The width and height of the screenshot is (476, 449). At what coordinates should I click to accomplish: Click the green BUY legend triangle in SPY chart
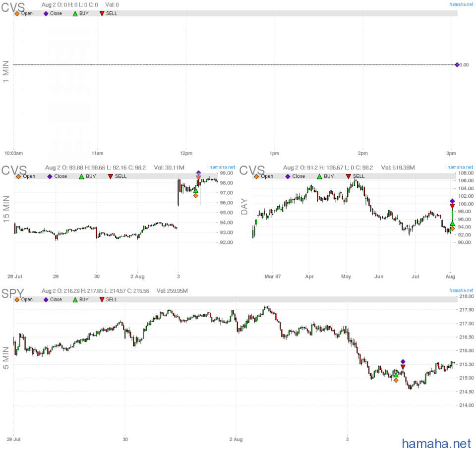click(75, 300)
